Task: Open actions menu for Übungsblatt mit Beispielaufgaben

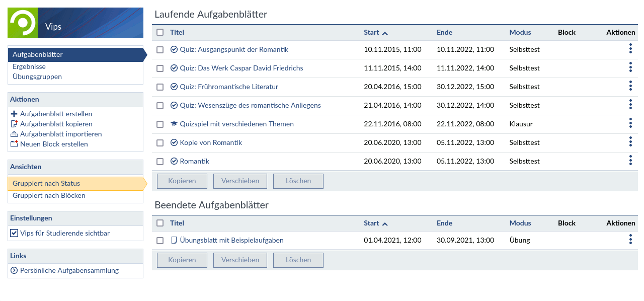Action: [x=630, y=240]
